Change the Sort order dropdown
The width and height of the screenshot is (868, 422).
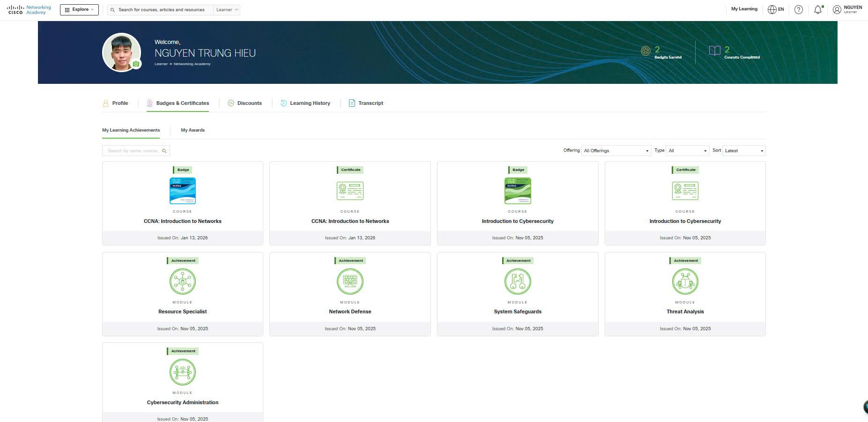744,151
